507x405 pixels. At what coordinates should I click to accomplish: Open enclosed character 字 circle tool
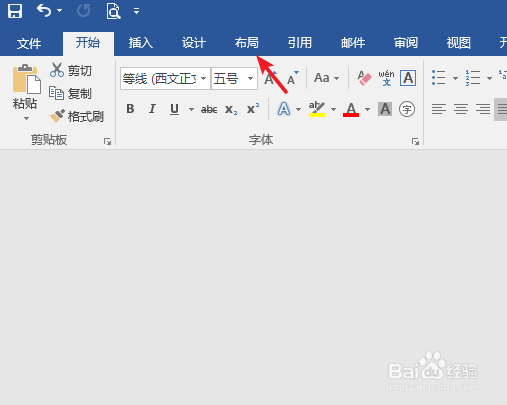(x=407, y=109)
